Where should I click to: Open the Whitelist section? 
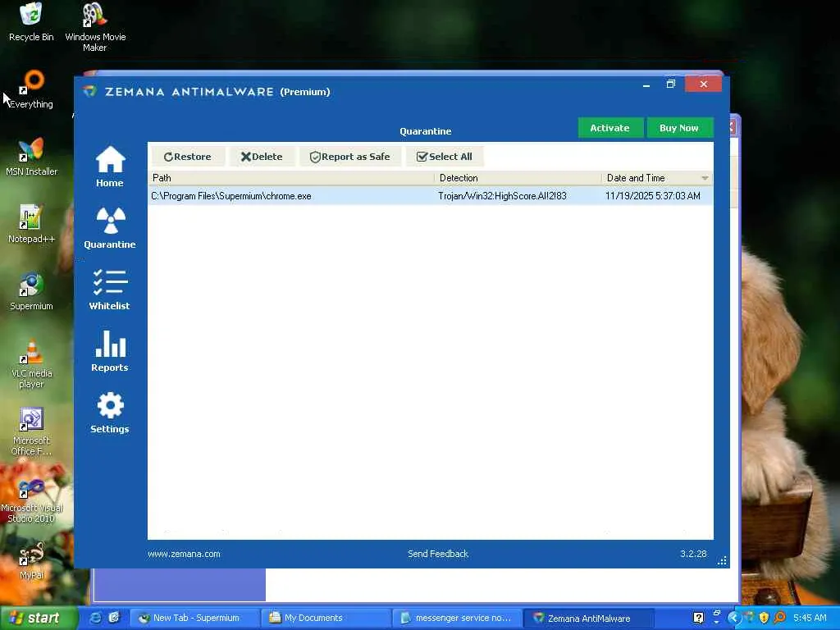pyautogui.click(x=110, y=290)
